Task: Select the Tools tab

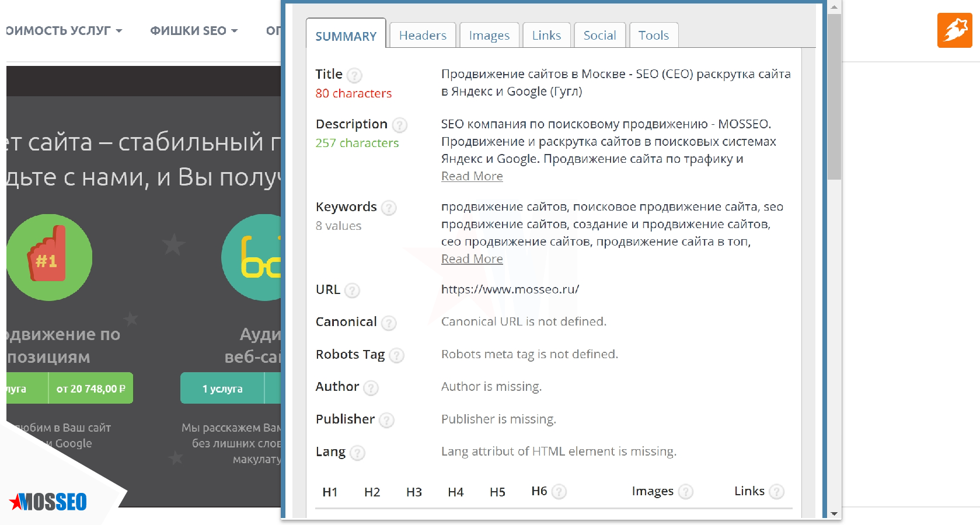Action: pos(653,36)
